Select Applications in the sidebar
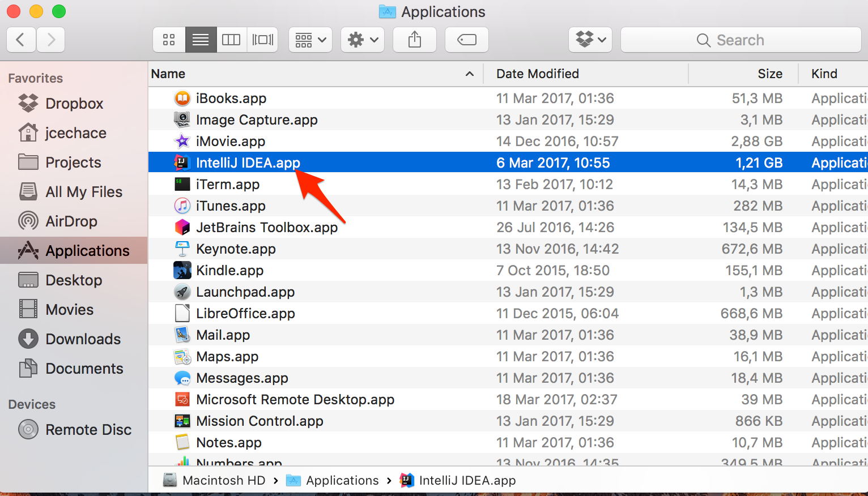 click(74, 250)
